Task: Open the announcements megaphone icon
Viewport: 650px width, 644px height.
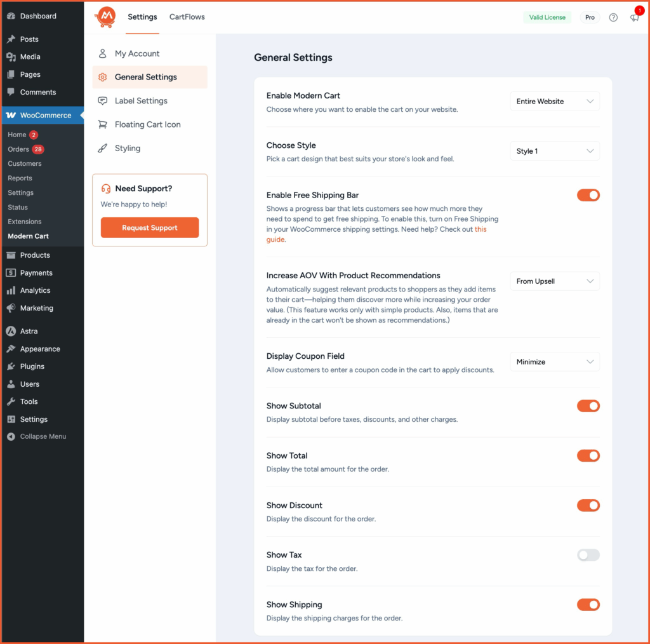Action: coord(634,18)
